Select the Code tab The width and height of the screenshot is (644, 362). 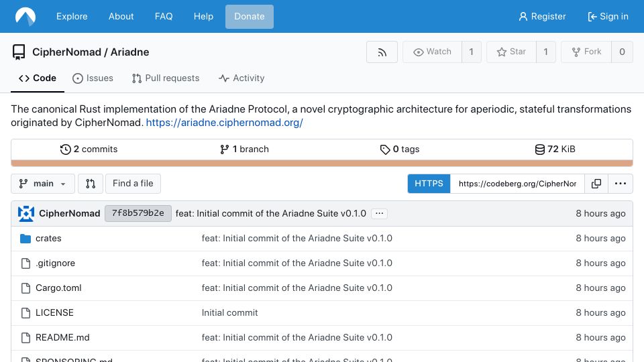coord(38,78)
